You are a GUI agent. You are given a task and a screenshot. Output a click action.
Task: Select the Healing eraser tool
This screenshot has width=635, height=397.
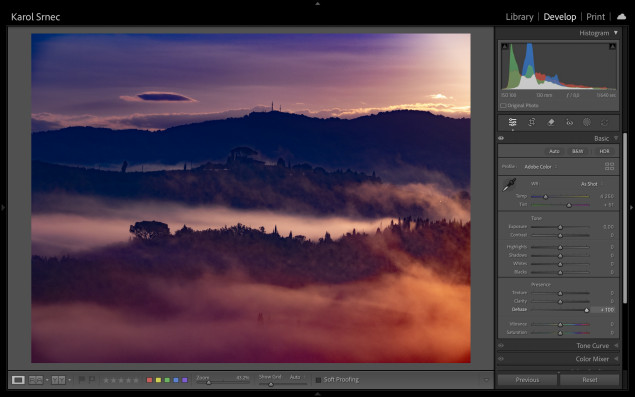click(550, 122)
